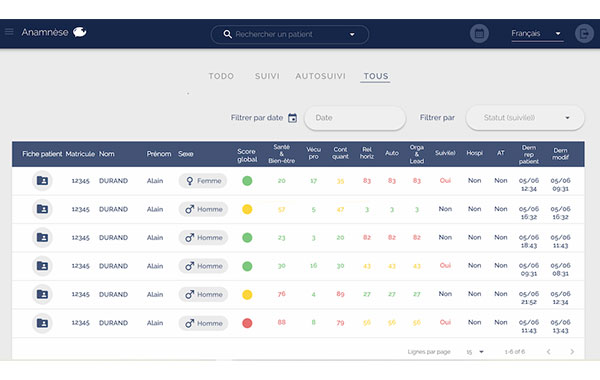Screen dimensions: 600x380
Task: Switch to the SUIVI tab
Action: coord(267,76)
